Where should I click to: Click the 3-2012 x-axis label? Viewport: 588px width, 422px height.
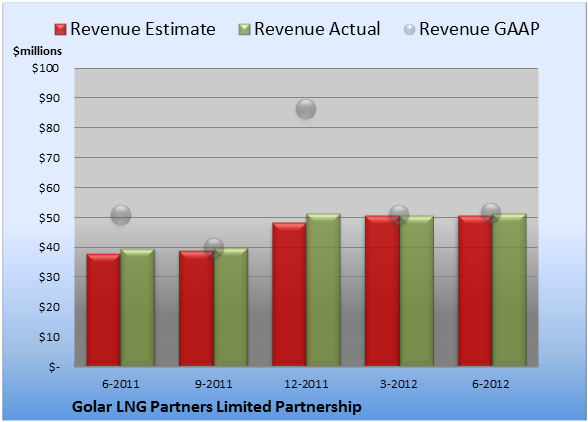pos(399,384)
